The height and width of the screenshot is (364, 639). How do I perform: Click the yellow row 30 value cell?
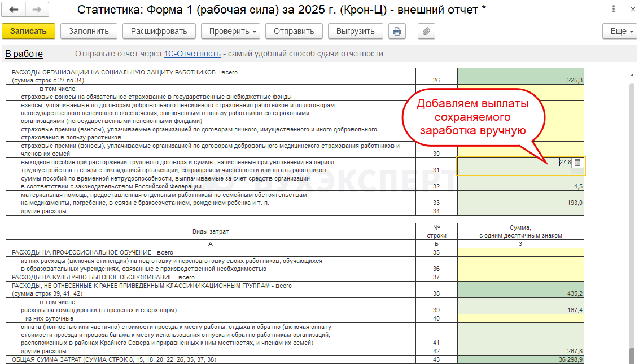521,150
